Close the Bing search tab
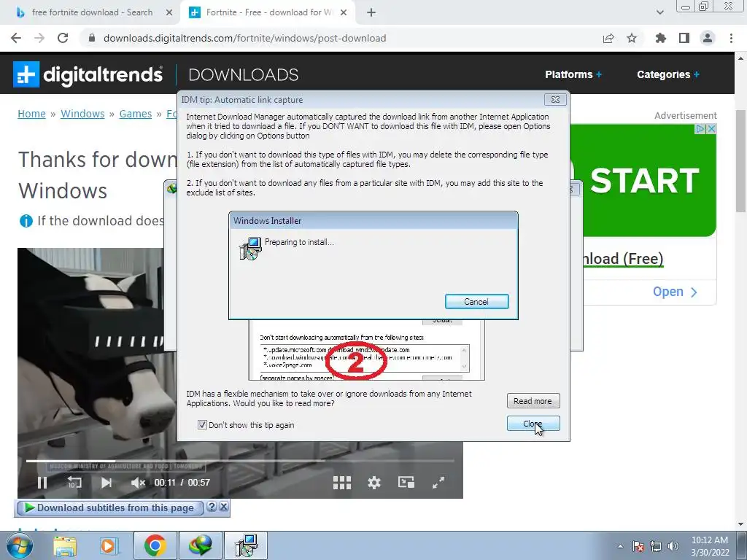The width and height of the screenshot is (747, 560). pyautogui.click(x=169, y=13)
